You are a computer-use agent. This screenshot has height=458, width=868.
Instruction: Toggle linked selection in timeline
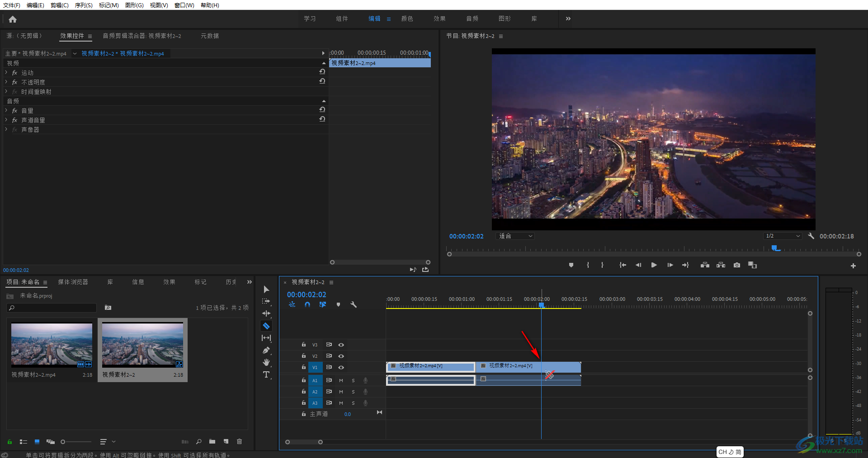[323, 305]
